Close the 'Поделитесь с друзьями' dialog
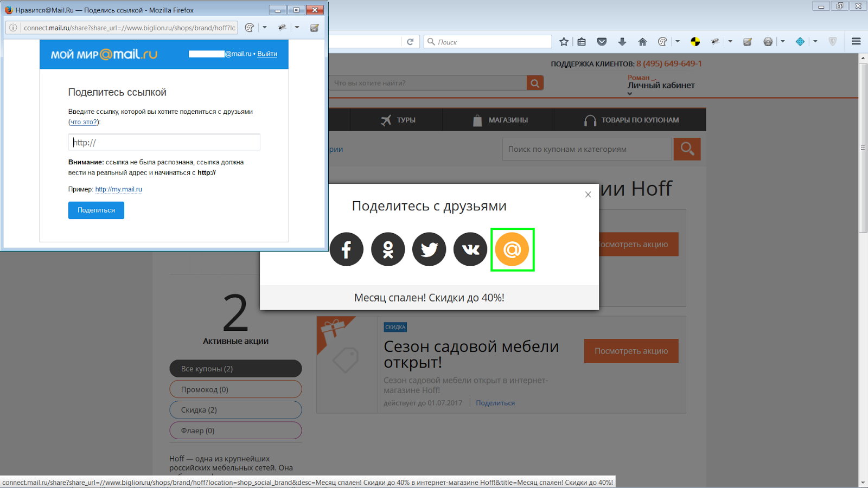The width and height of the screenshot is (868, 488). (588, 195)
